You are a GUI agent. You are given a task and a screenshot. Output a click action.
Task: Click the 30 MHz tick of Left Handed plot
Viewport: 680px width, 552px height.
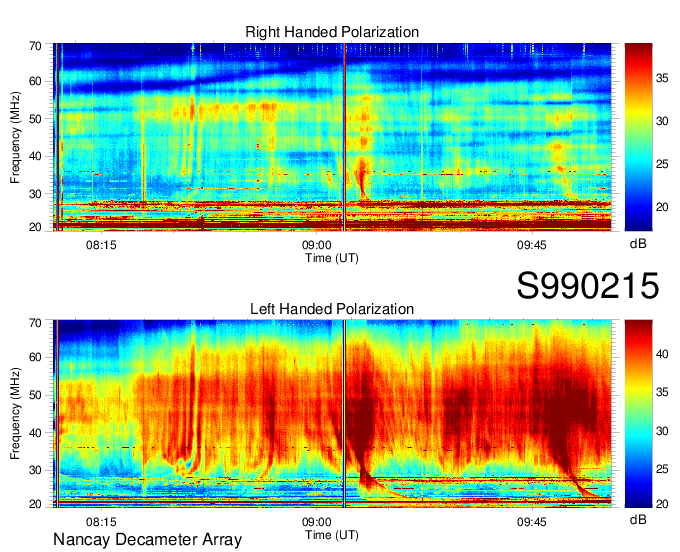tap(36, 470)
